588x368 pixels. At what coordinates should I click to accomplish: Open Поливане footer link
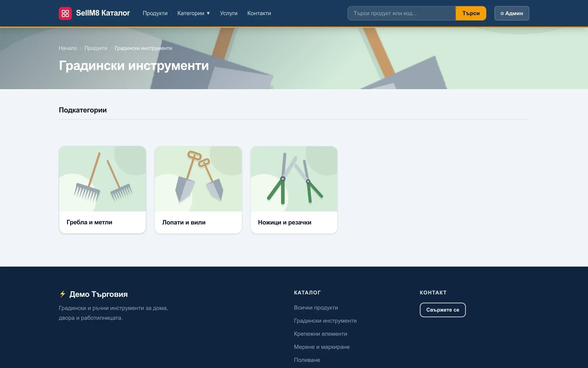click(307, 360)
